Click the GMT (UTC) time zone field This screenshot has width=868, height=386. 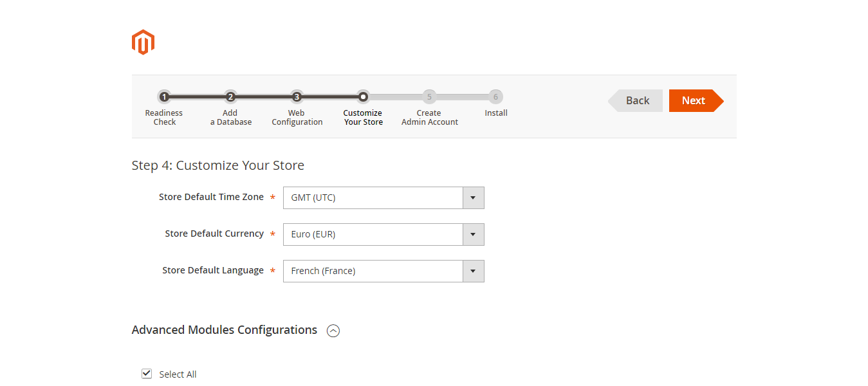click(x=373, y=198)
